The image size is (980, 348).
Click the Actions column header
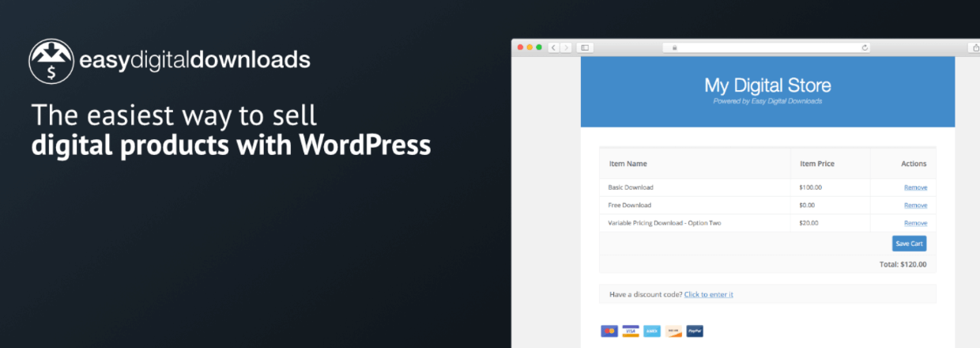click(914, 164)
